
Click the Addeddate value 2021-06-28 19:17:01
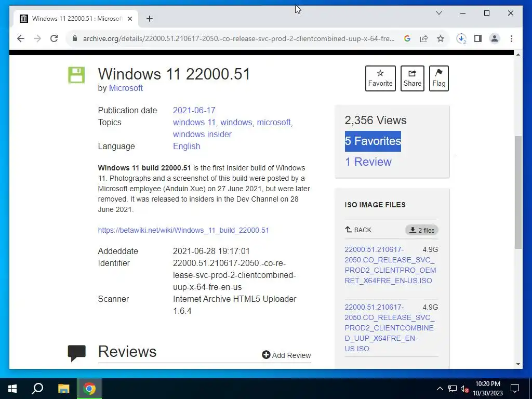click(211, 251)
